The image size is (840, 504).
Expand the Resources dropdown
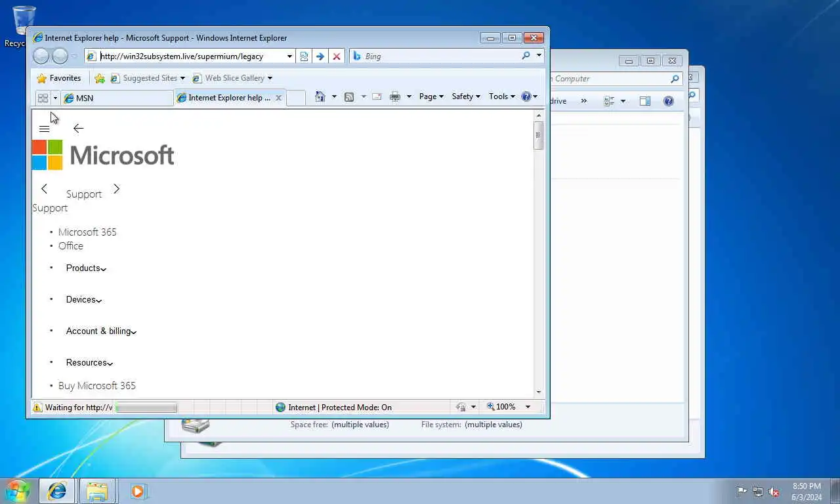(x=89, y=363)
